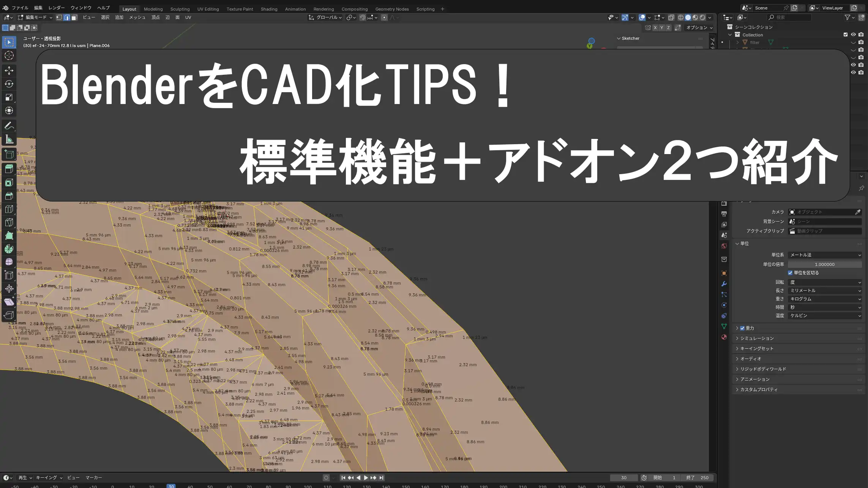Select the Knife tool
868x488 pixels.
[x=9, y=222]
